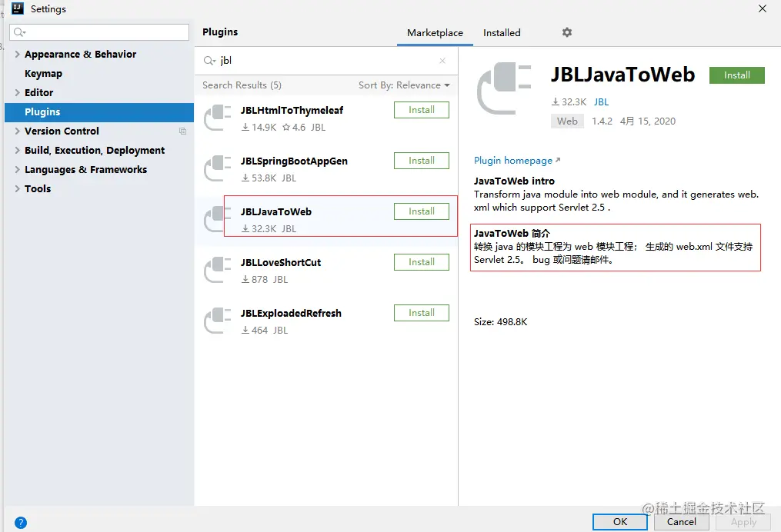Click 'JavaToWeb intro' heading
Image resolution: width=781 pixels, height=532 pixels.
click(514, 181)
